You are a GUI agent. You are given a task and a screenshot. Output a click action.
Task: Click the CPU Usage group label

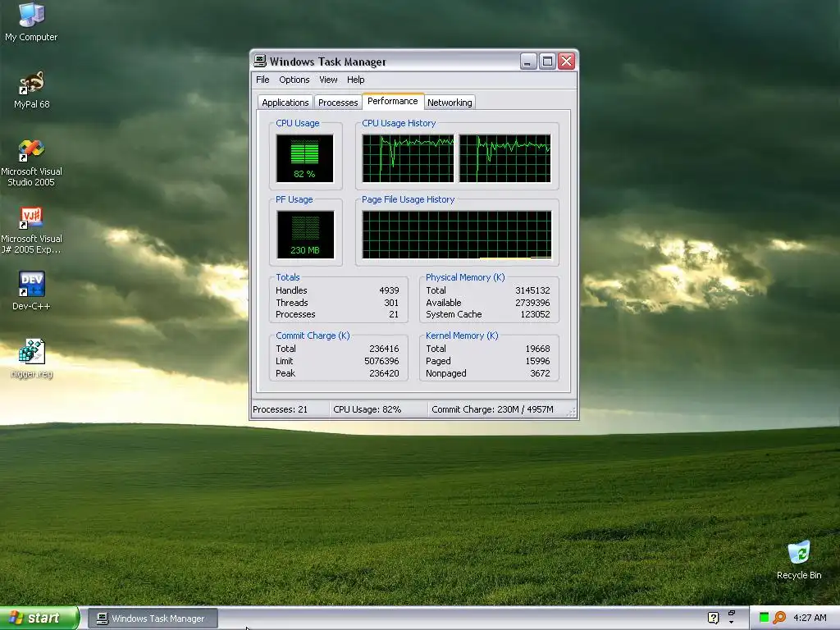click(x=297, y=123)
